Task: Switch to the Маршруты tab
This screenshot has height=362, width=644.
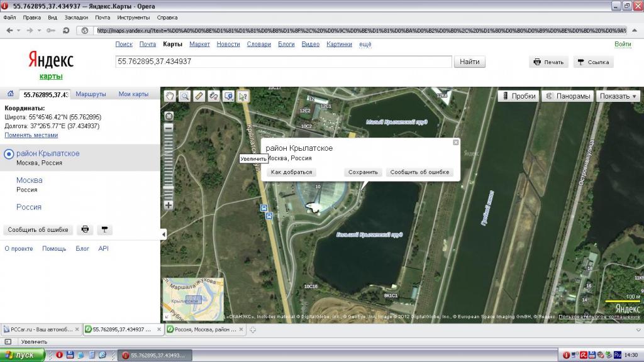Action: pos(91,94)
